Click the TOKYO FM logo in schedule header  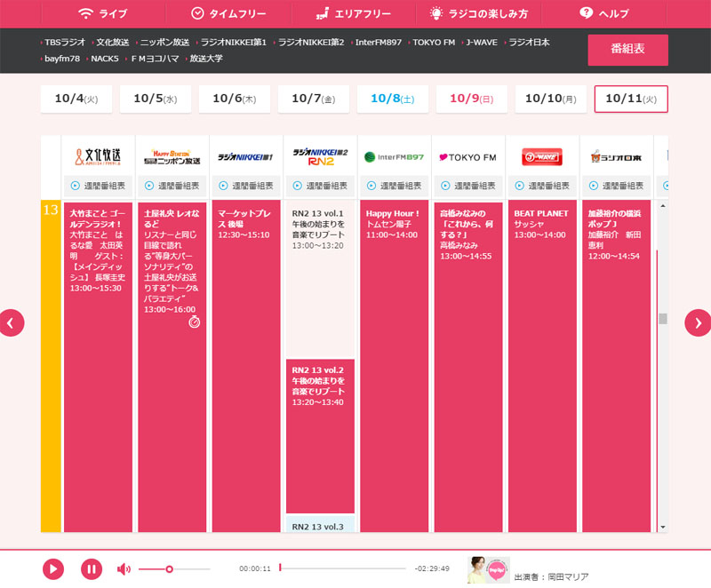[x=468, y=157]
